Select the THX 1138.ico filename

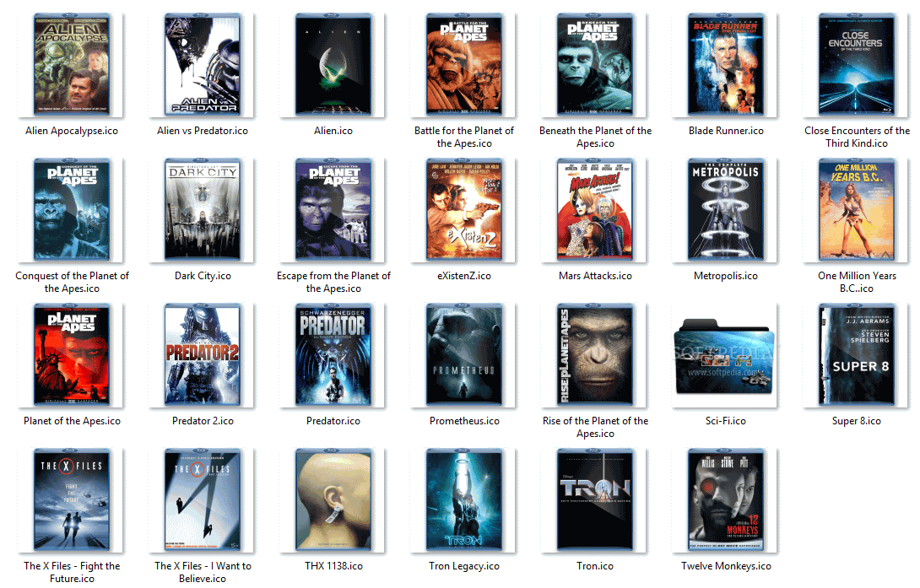[333, 566]
